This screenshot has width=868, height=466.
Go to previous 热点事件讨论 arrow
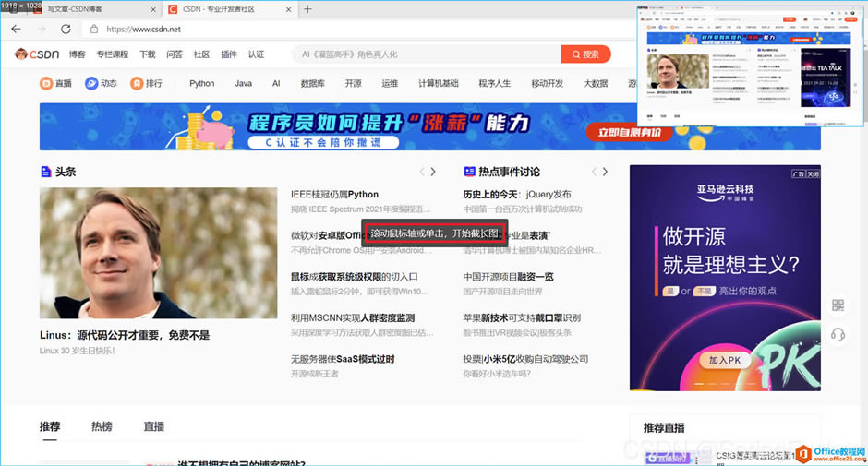594,172
